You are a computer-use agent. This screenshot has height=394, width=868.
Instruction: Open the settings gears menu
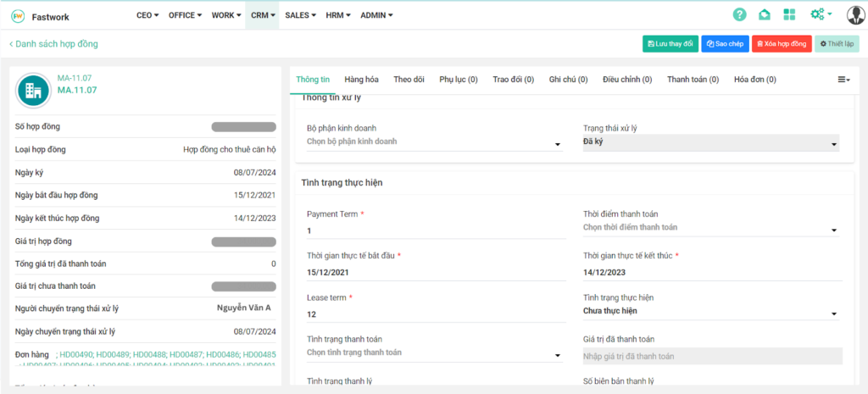[821, 14]
